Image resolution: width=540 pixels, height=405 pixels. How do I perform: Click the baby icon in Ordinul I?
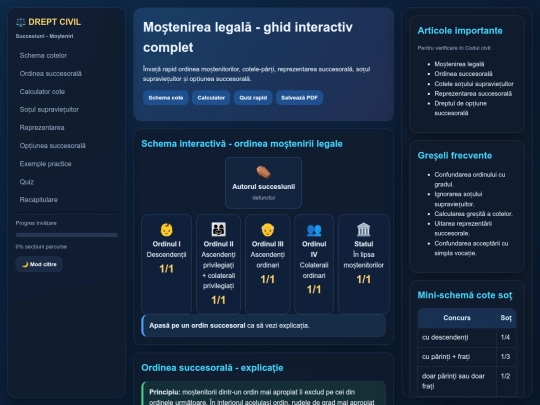(x=166, y=230)
